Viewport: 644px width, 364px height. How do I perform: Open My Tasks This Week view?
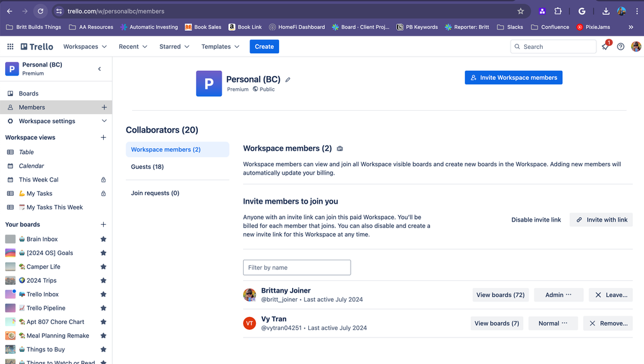(x=56, y=207)
